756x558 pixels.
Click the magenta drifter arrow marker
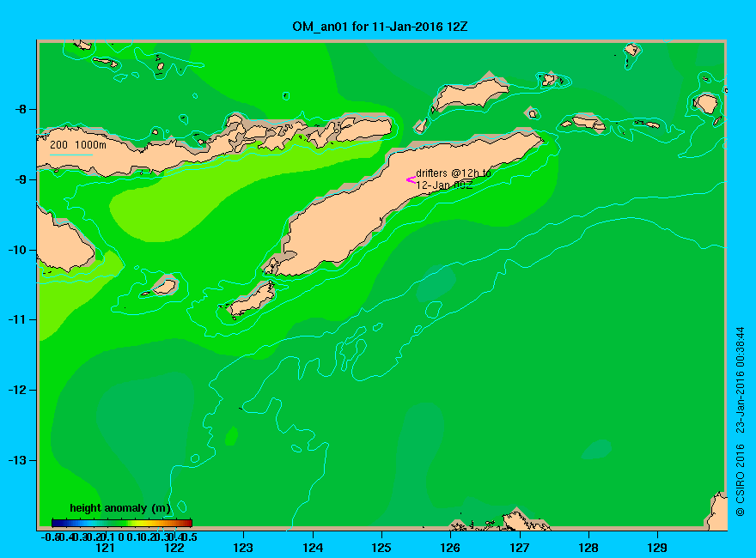coord(411,180)
